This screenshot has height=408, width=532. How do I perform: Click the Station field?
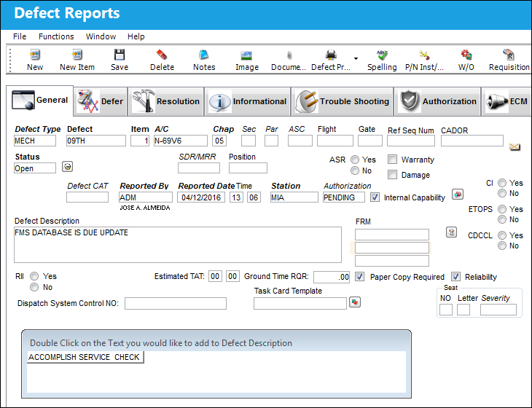tap(294, 197)
